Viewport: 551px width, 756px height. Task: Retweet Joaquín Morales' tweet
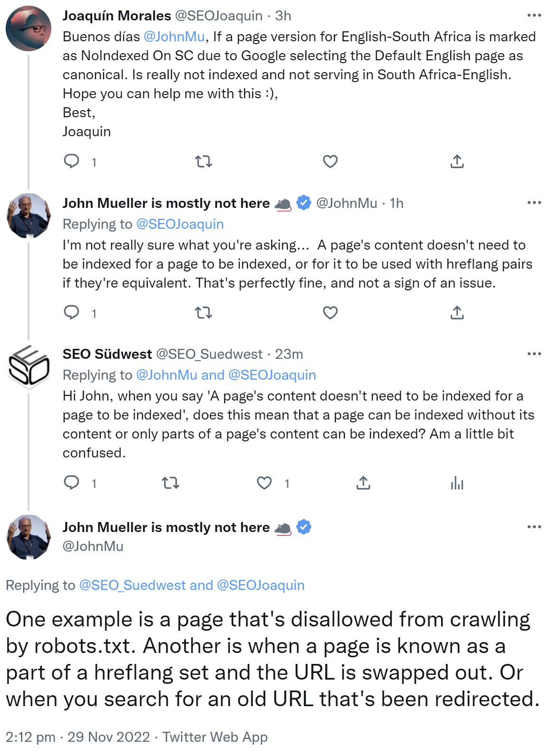203,162
